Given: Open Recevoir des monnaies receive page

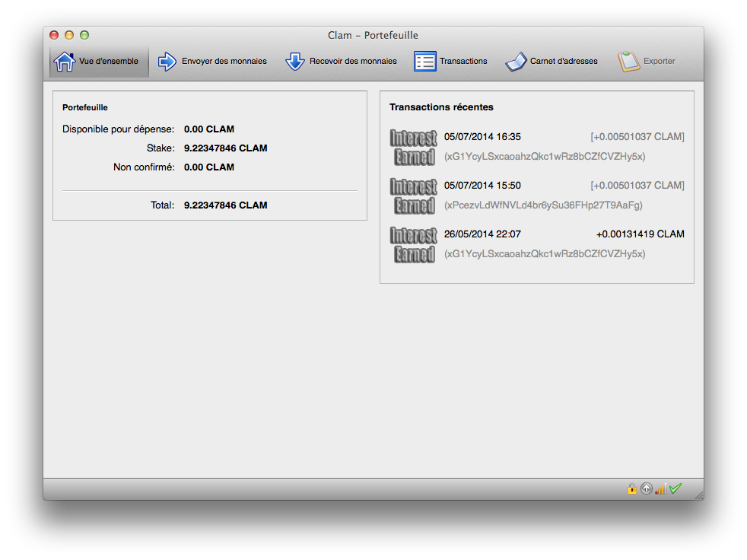Looking at the screenshot, I should (341, 62).
